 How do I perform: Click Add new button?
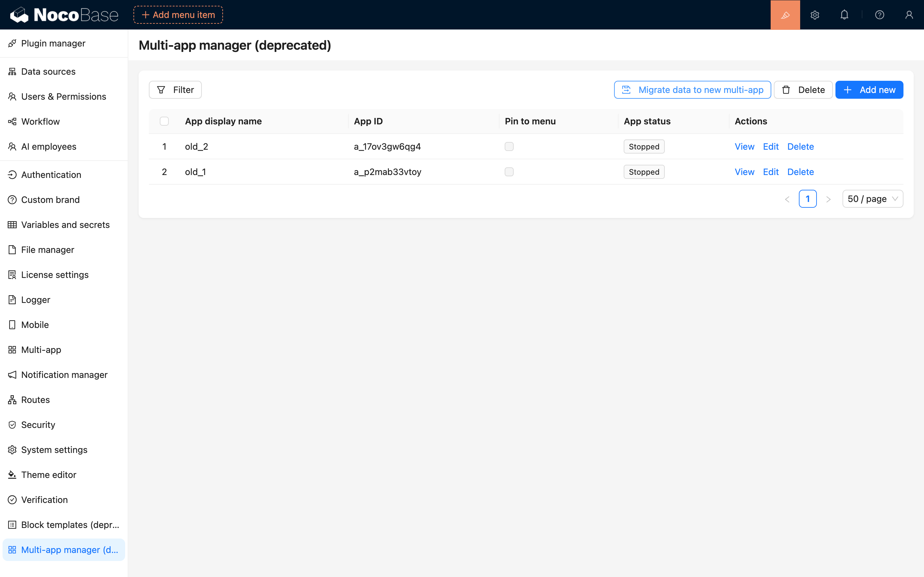[x=869, y=90]
